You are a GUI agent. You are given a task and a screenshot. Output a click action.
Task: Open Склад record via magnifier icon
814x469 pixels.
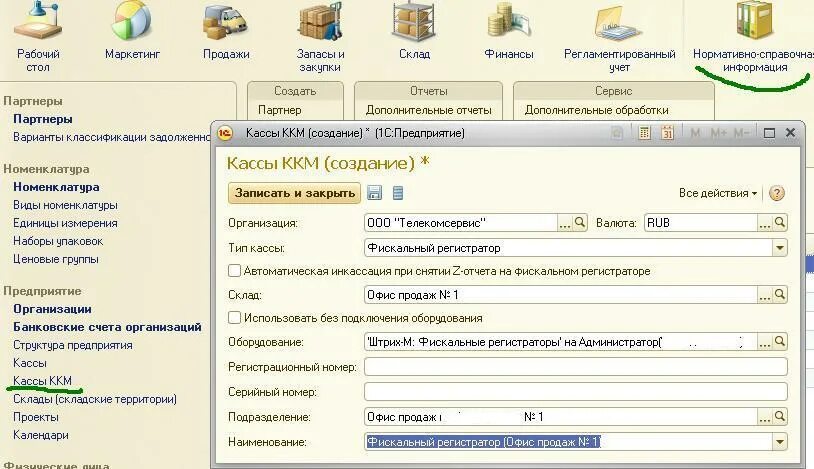pos(780,294)
